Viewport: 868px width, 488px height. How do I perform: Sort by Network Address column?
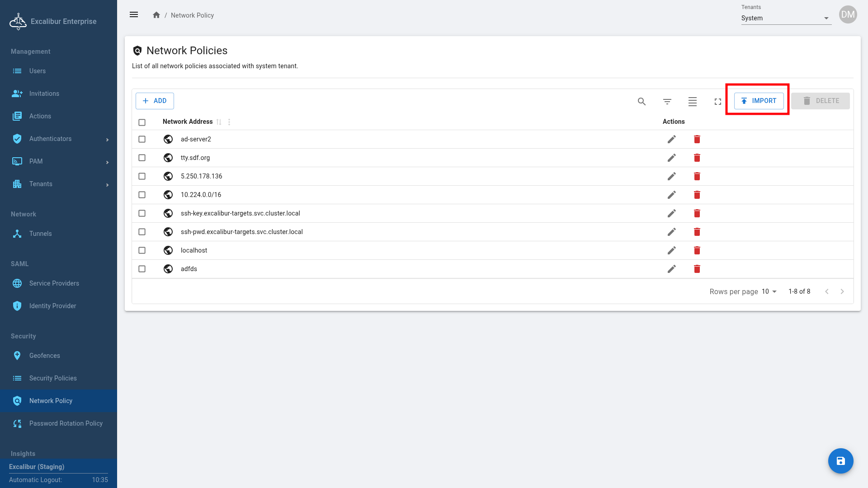[219, 122]
